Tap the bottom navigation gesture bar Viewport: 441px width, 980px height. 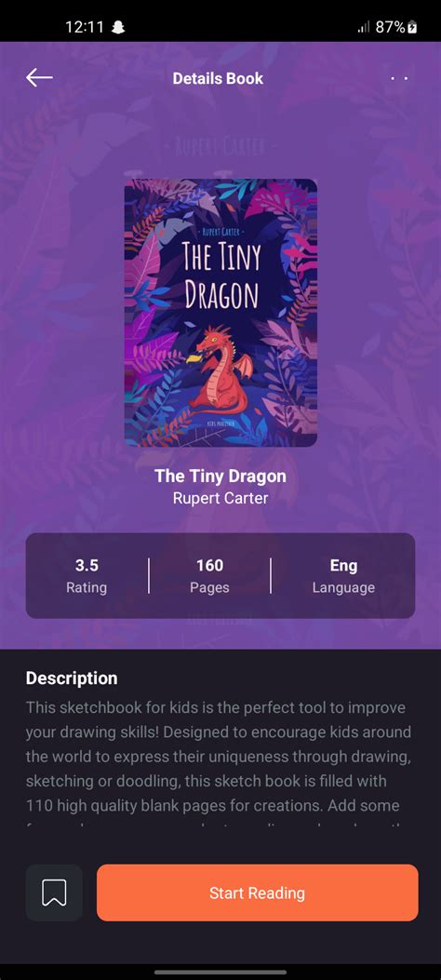[x=220, y=972]
